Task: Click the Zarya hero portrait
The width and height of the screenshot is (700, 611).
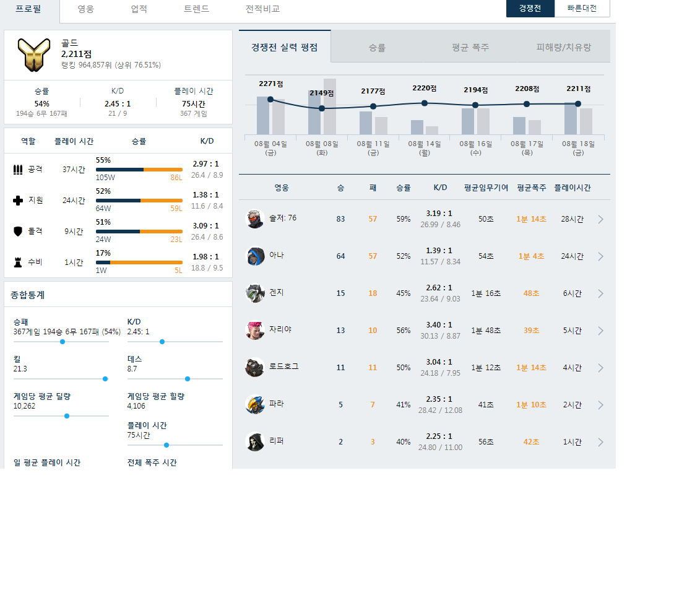Action: click(x=255, y=331)
